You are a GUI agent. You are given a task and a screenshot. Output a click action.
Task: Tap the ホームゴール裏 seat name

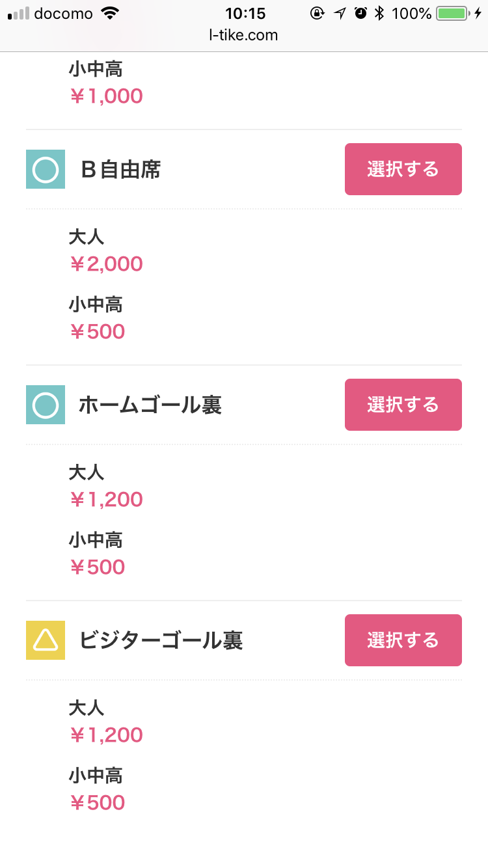(x=150, y=405)
